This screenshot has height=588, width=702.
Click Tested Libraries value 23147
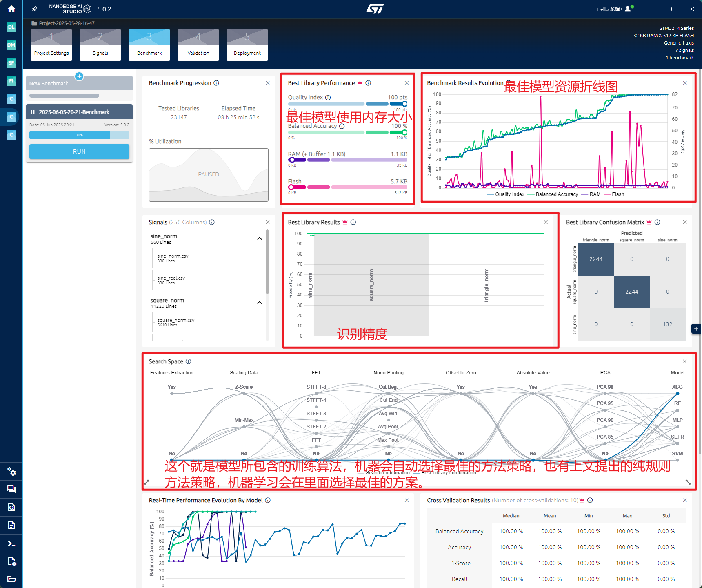click(x=179, y=117)
